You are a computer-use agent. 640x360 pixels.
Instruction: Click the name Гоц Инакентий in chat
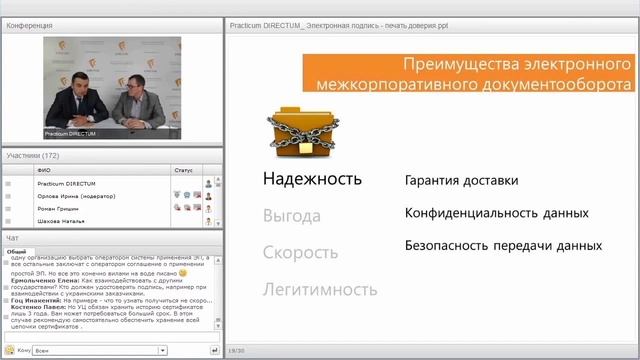[36, 300]
